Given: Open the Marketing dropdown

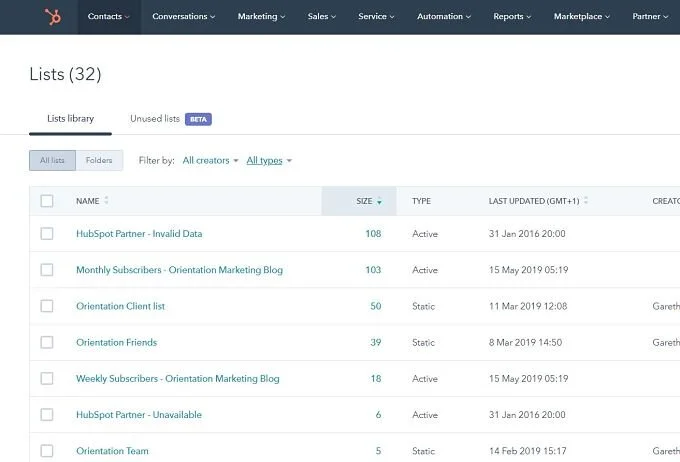Looking at the screenshot, I should [x=261, y=16].
